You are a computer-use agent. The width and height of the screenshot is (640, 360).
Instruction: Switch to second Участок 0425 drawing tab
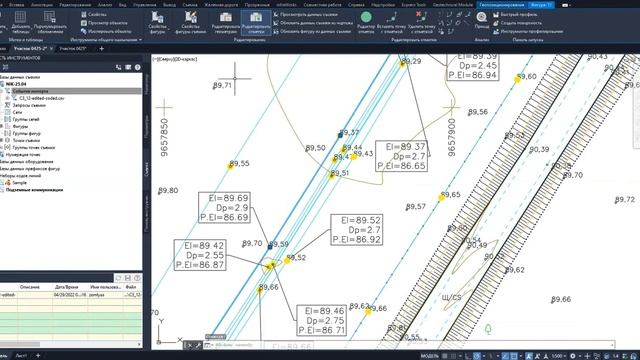(73, 49)
